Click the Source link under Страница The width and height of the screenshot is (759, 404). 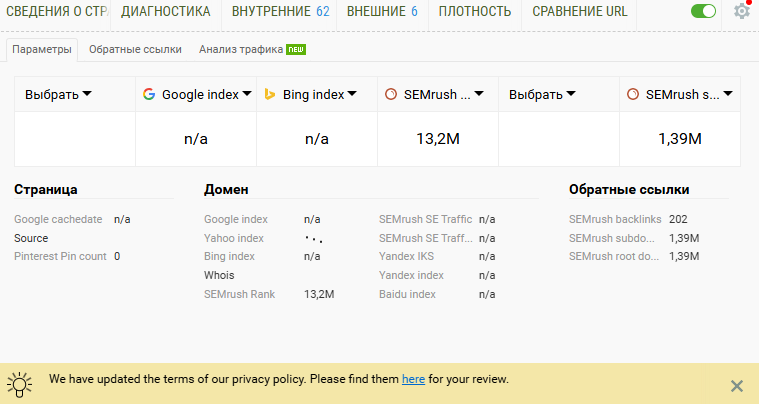coord(31,238)
